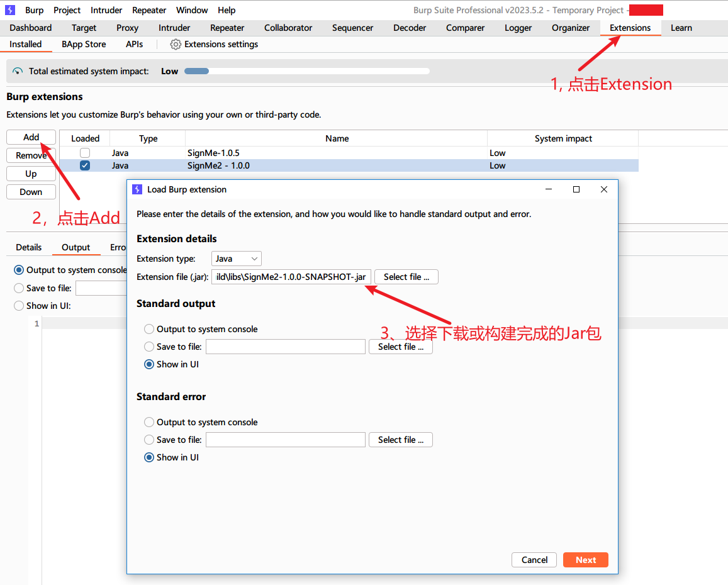Switch to the Intruder tool tab
Screen dimensions: 728x585
[x=174, y=28]
